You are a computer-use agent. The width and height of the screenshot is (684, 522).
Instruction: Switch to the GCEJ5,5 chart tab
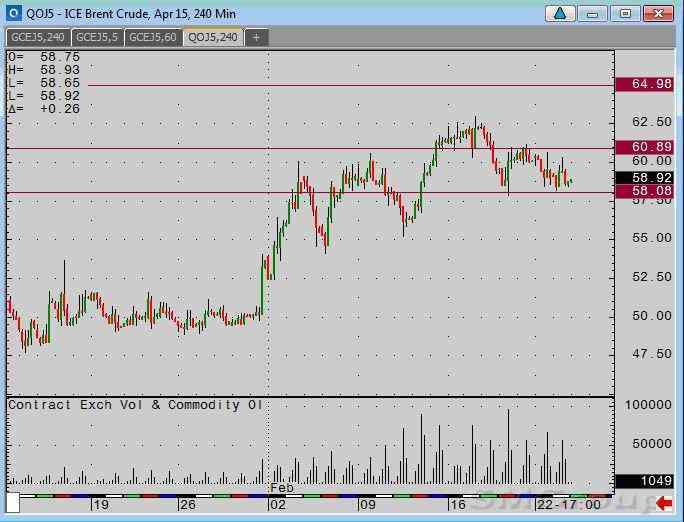pos(97,38)
